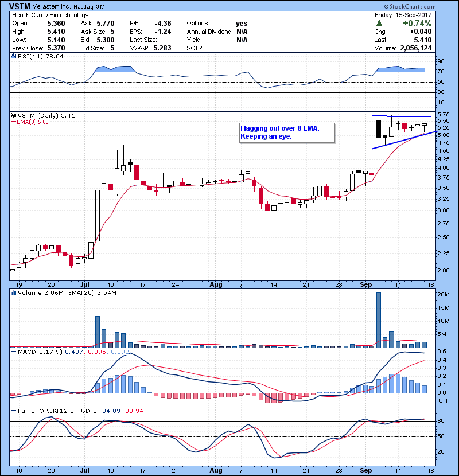Click the Ask Size: label
This screenshot has height=476, width=459.
94,32
